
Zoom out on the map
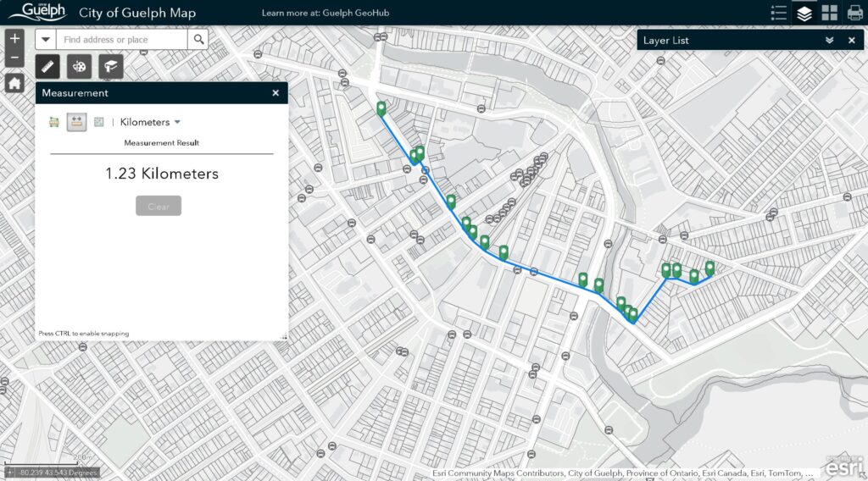14,58
